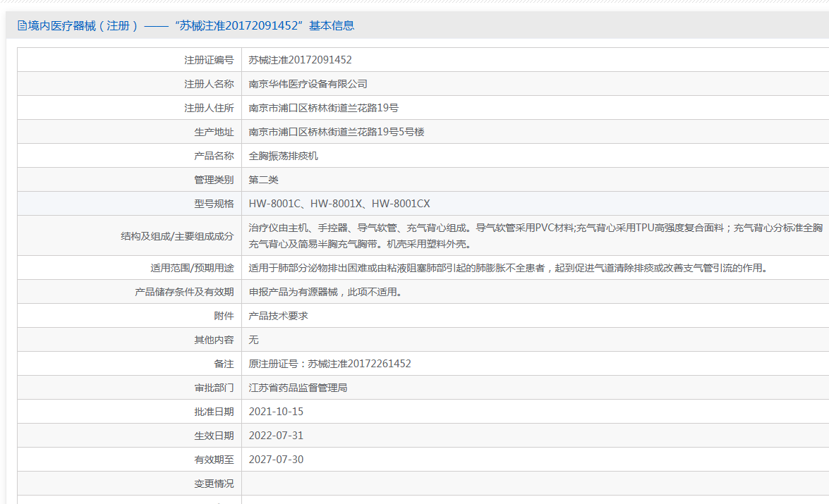Viewport: 829px width, 504px height.
Task: Click the 注册人名称 label
Action: coord(209,84)
